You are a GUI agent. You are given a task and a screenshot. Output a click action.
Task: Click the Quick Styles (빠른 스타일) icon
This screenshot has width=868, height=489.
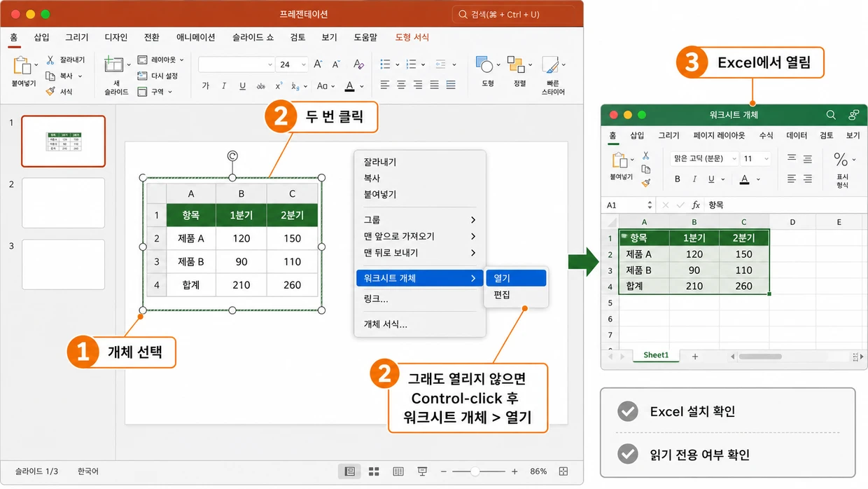click(x=550, y=65)
